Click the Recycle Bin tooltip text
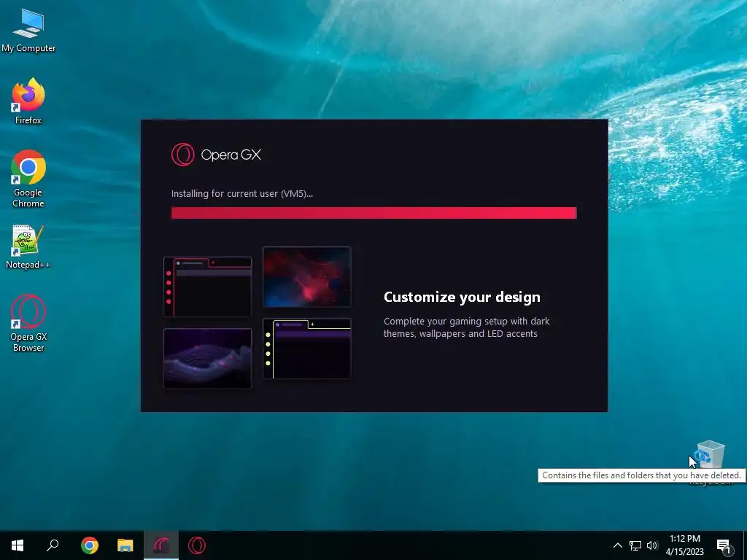This screenshot has width=747, height=560. 641,475
